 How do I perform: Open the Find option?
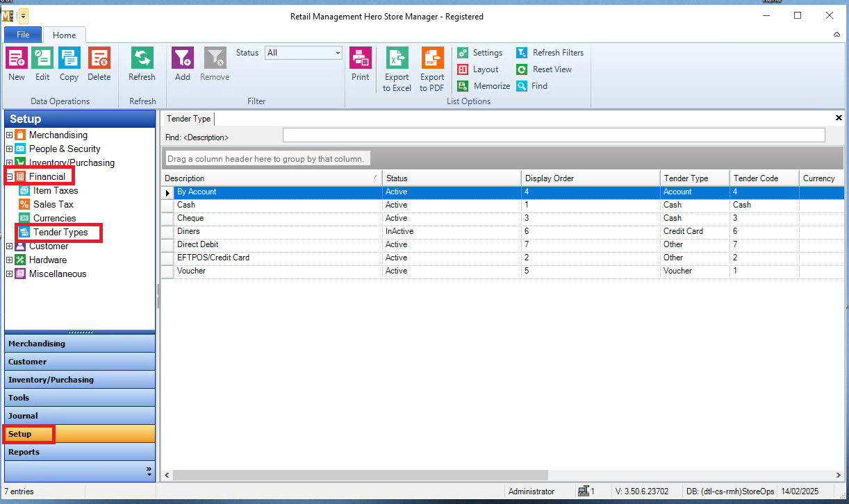point(532,86)
